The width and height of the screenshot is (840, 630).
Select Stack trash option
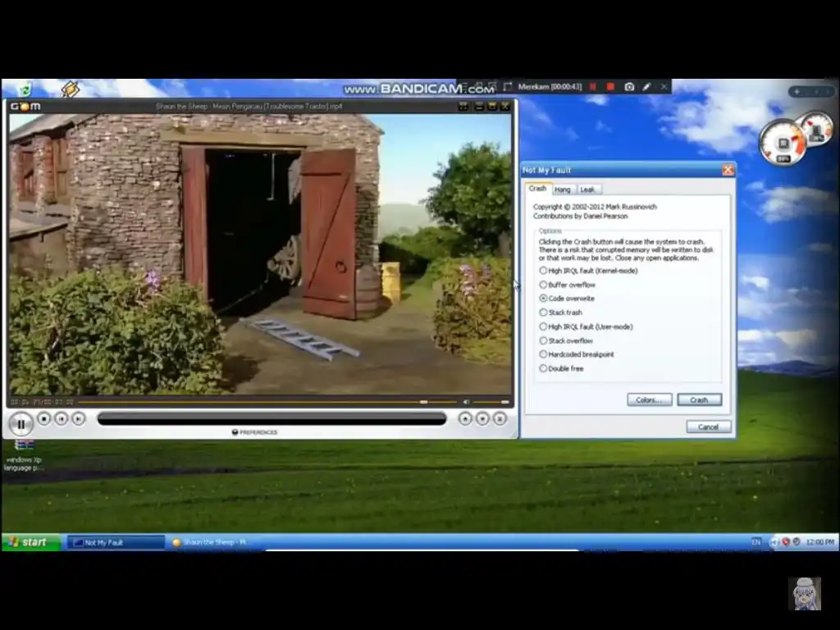(560, 313)
